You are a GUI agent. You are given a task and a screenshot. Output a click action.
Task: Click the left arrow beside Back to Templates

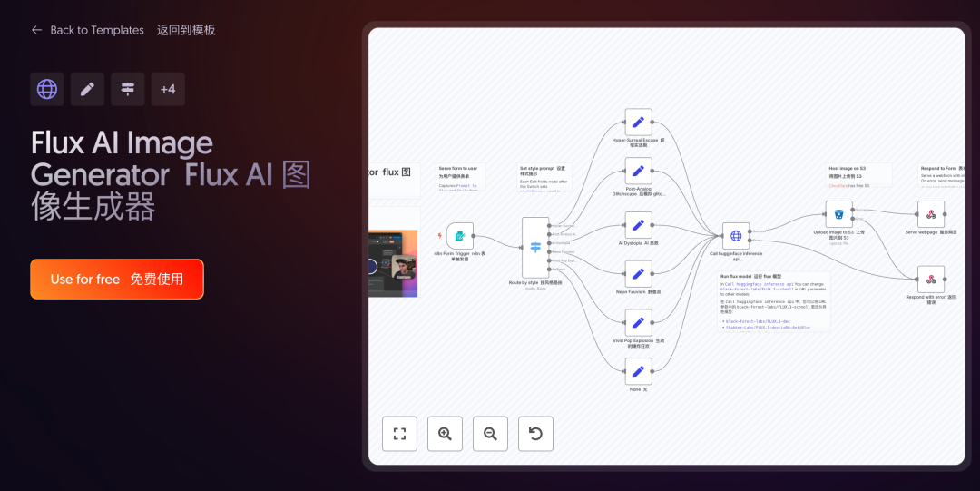pos(36,30)
